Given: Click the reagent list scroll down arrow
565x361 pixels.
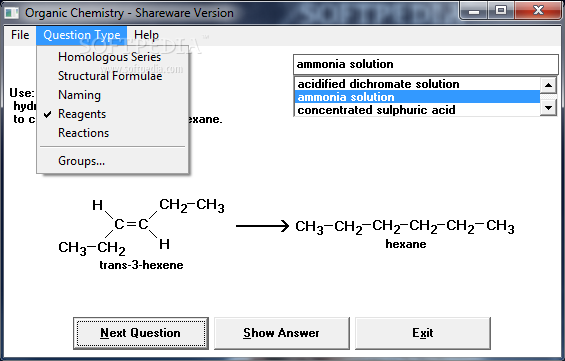Looking at the screenshot, I should [x=548, y=107].
